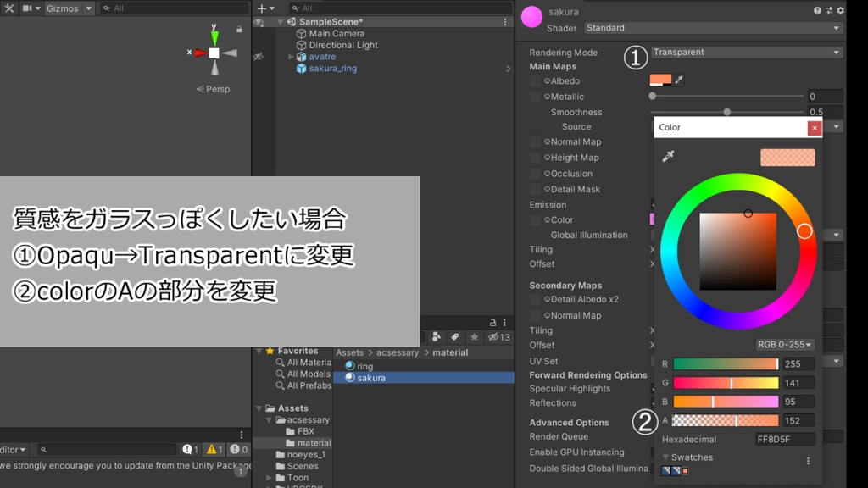Click Albedo color swatch

[660, 80]
